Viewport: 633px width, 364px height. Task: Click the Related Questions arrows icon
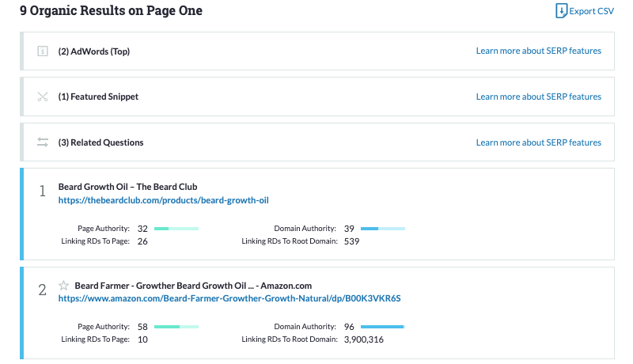43,142
